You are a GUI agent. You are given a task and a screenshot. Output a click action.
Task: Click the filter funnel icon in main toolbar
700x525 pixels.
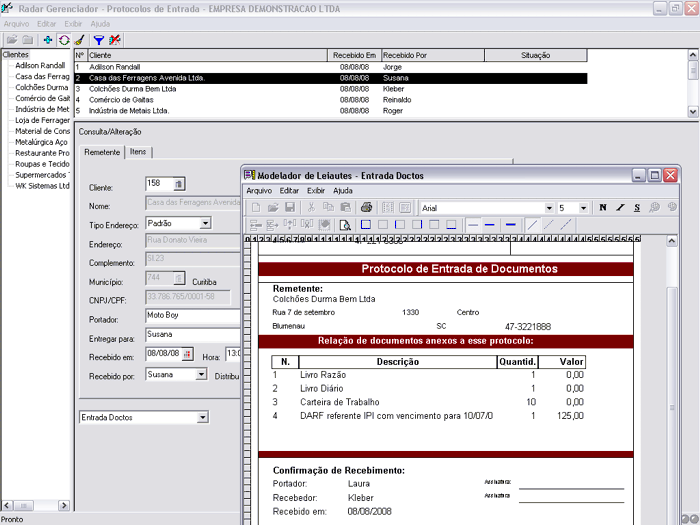[x=101, y=39]
